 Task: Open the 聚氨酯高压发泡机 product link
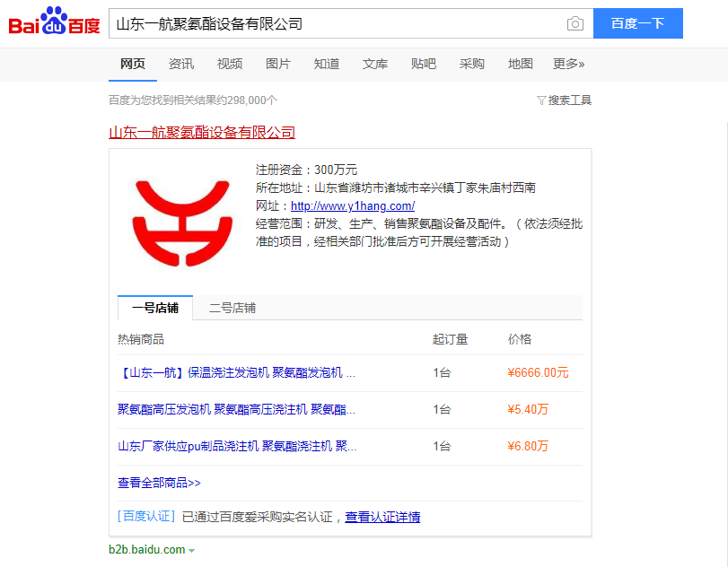[236, 410]
